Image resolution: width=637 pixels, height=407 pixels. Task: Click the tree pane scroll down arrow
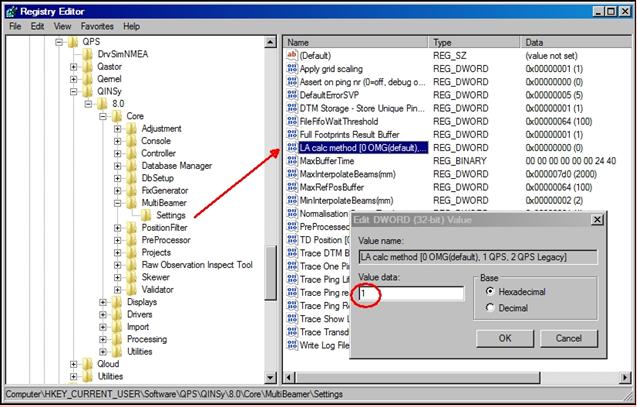point(271,377)
